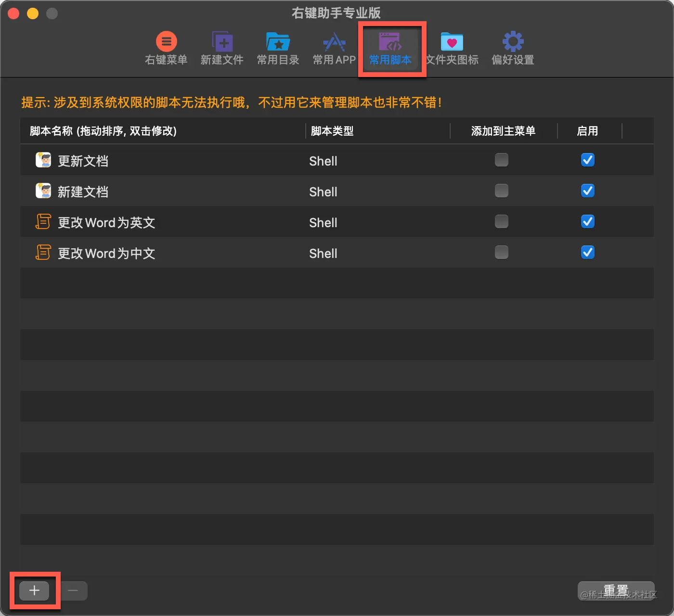Disable the 启用 checkbox for 更新文档
This screenshot has height=616, width=674.
(588, 160)
